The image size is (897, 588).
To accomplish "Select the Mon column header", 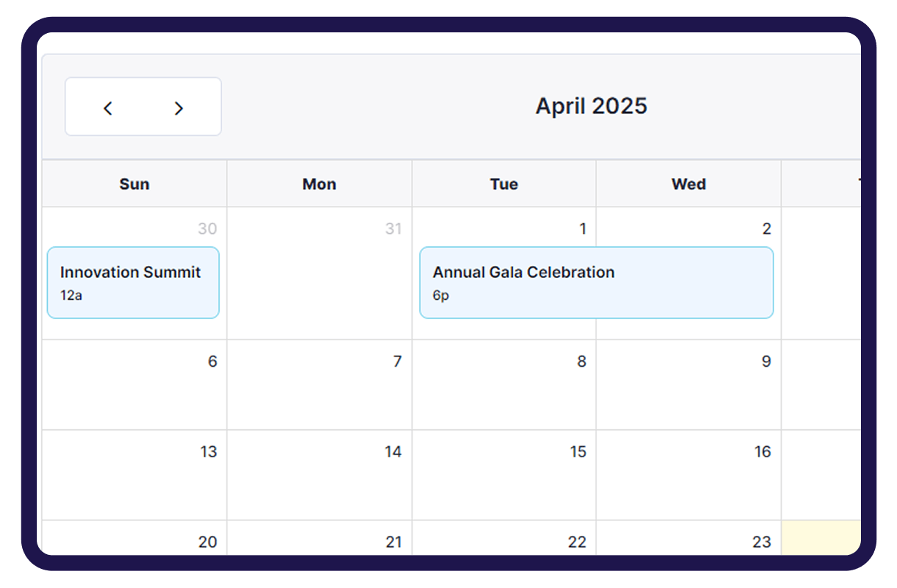I will pyautogui.click(x=319, y=184).
